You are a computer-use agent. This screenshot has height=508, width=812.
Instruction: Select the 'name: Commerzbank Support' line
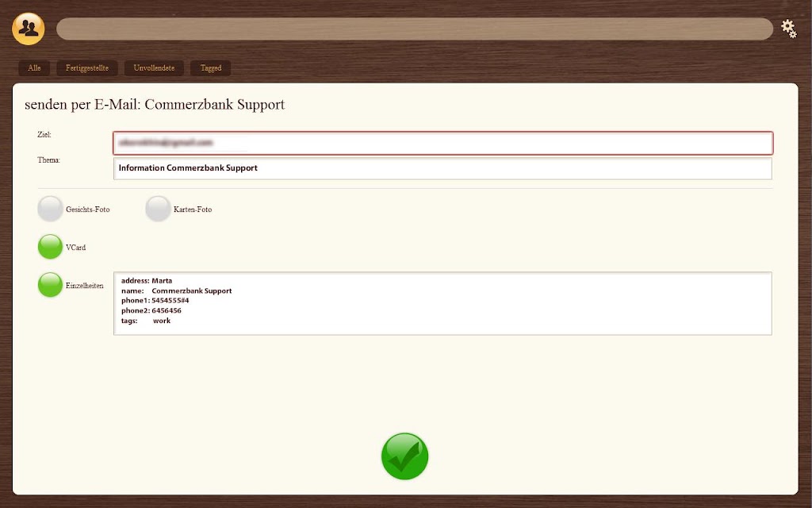177,291
